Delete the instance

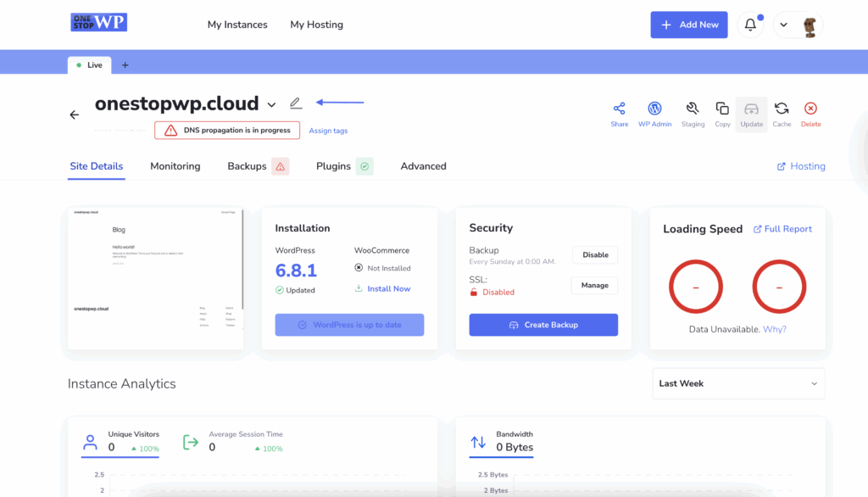(810, 114)
